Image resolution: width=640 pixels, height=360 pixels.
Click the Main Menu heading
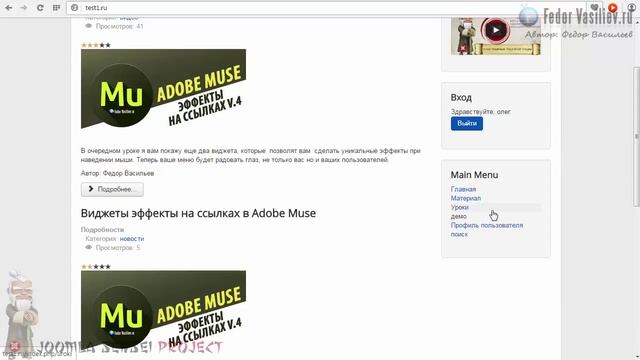coord(474,175)
